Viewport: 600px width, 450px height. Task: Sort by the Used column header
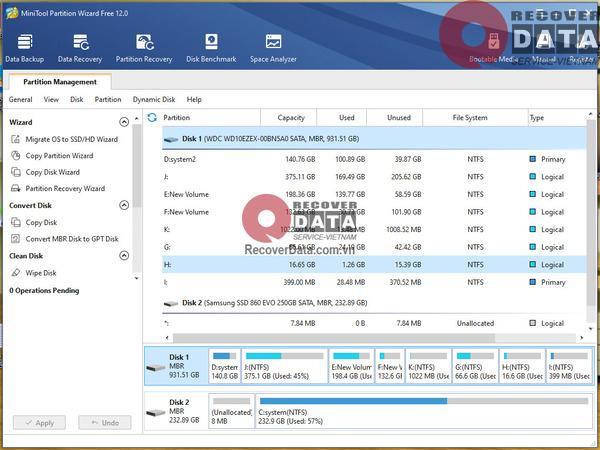pyautogui.click(x=342, y=117)
